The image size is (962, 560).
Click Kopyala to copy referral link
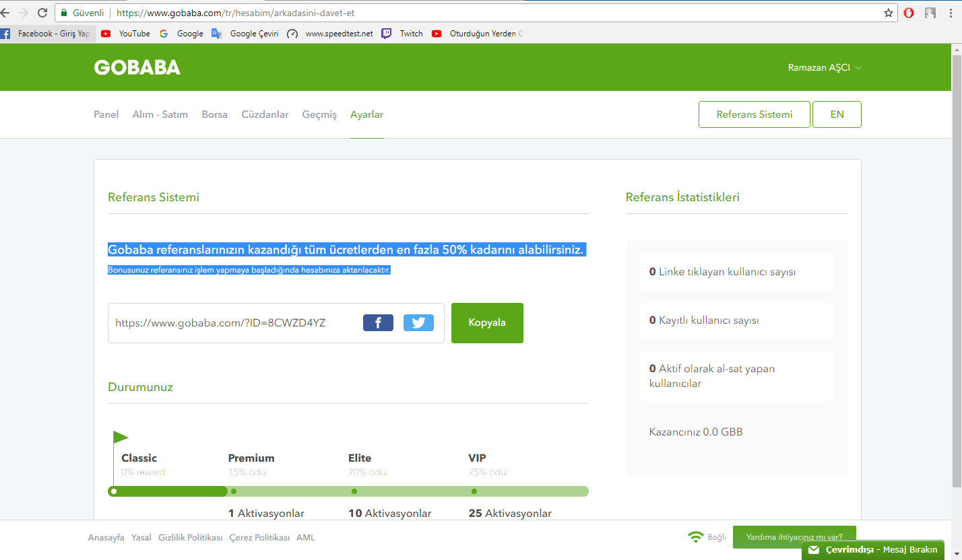pos(487,323)
